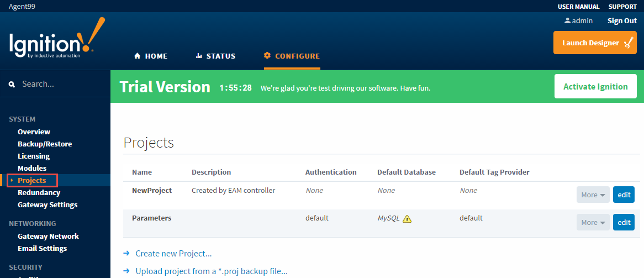Click the Agent99 gateway name
This screenshot has width=644, height=278.
[22, 7]
